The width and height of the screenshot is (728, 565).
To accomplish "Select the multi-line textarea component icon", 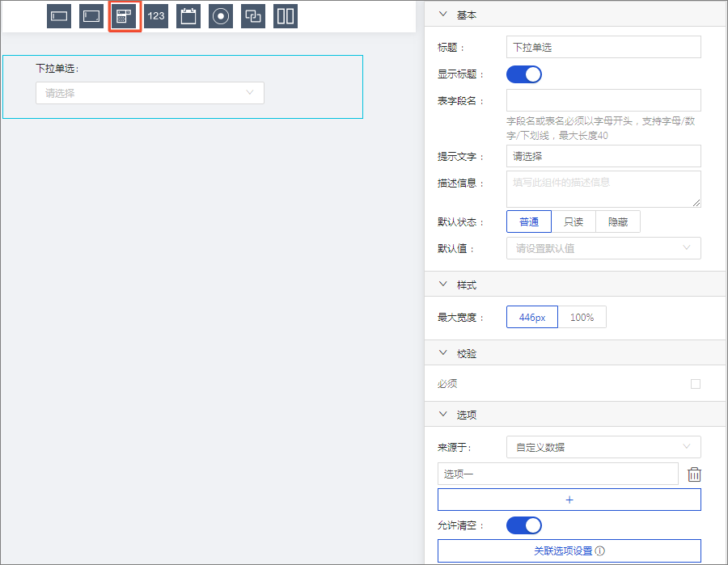I will [91, 16].
